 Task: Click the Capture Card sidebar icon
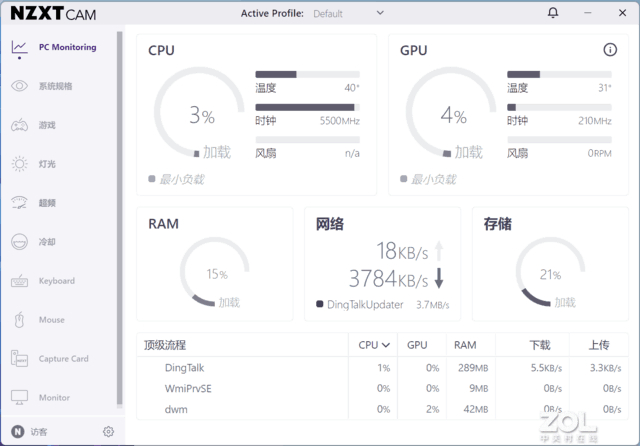point(20,359)
